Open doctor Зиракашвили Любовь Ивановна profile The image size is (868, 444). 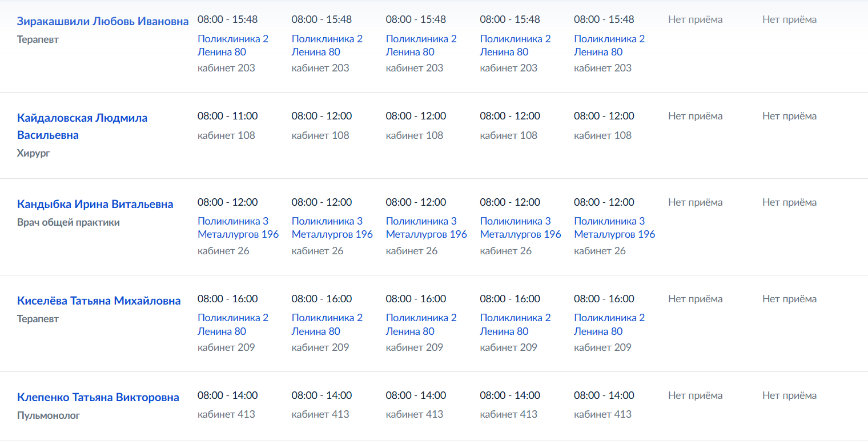tap(103, 22)
